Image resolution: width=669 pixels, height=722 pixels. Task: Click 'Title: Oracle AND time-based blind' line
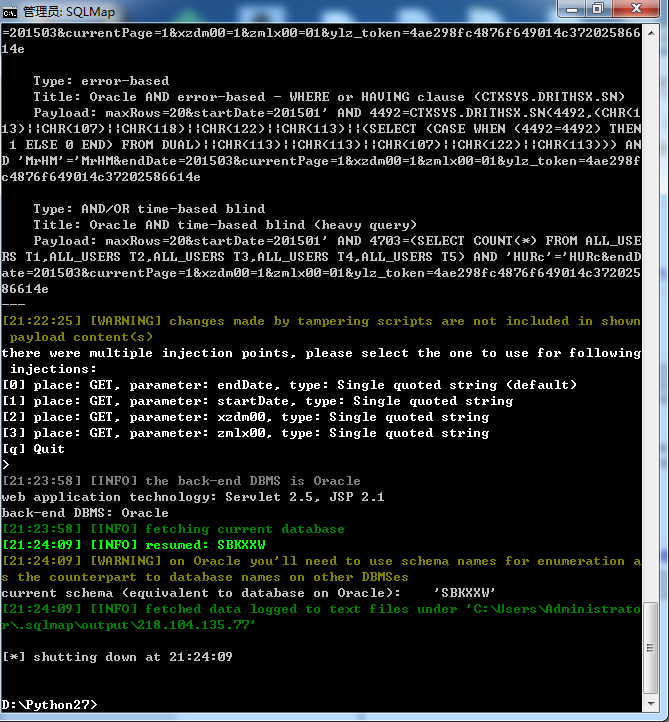(x=225, y=225)
